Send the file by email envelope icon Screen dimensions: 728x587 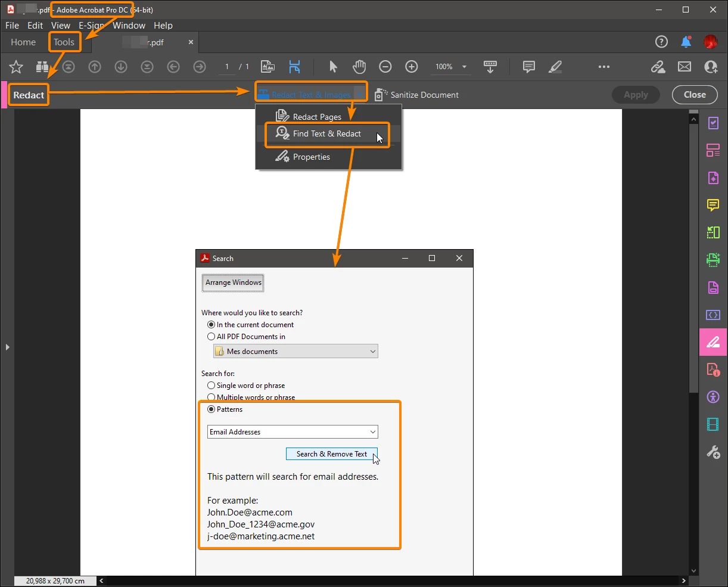pyautogui.click(x=685, y=67)
